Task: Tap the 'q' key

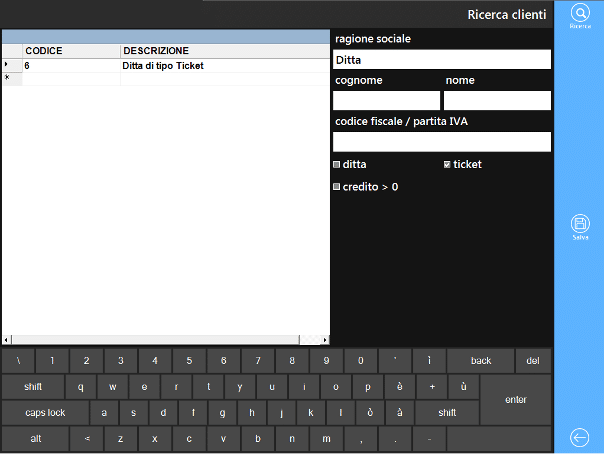Action: (x=81, y=387)
